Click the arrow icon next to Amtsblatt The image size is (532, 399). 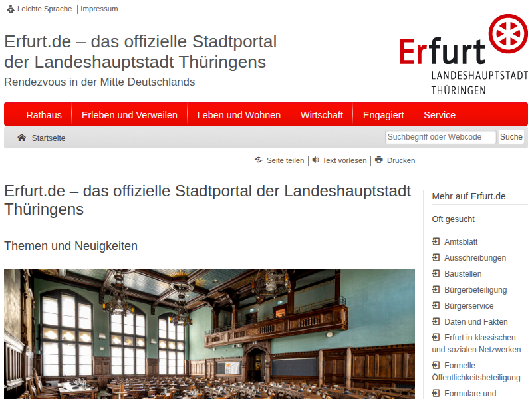(436, 242)
